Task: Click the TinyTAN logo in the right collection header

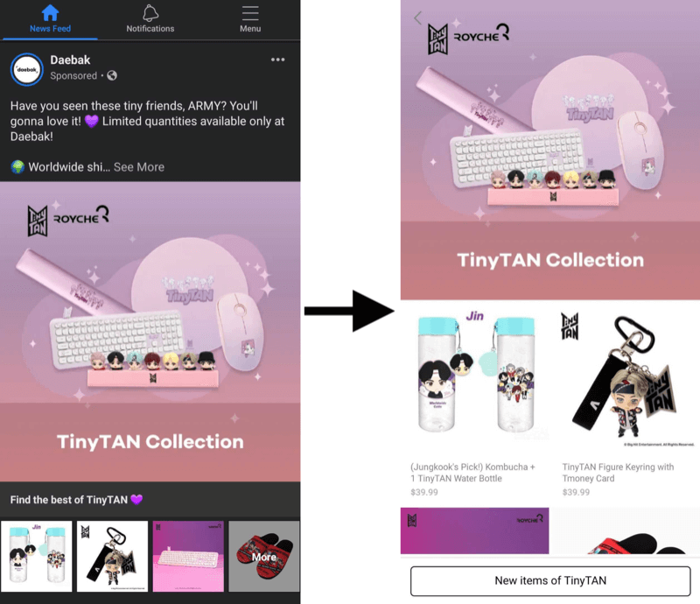Action: coord(437,39)
